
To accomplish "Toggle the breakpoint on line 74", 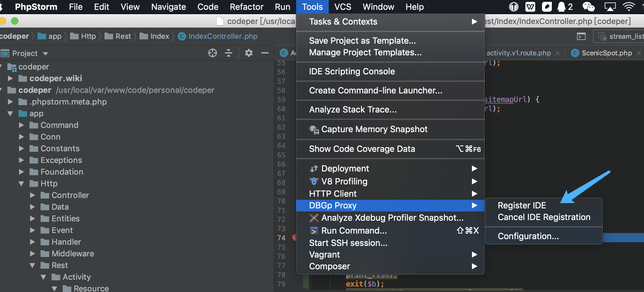I will pos(294,238).
